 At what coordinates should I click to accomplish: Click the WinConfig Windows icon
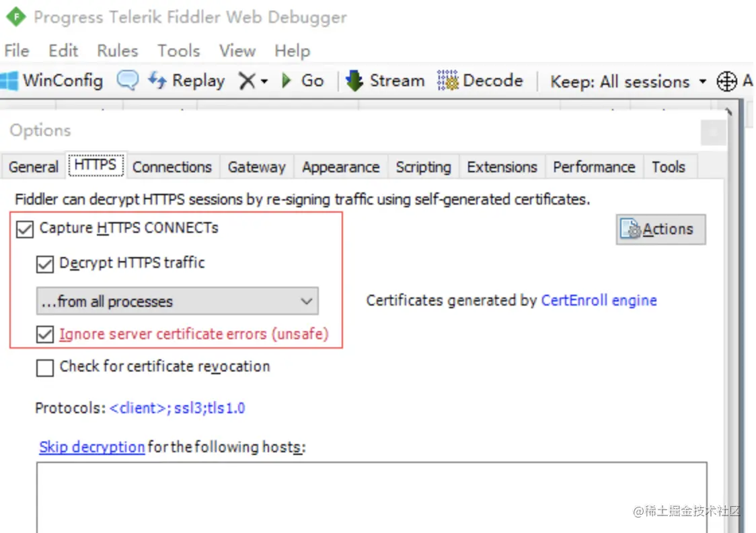tap(9, 81)
